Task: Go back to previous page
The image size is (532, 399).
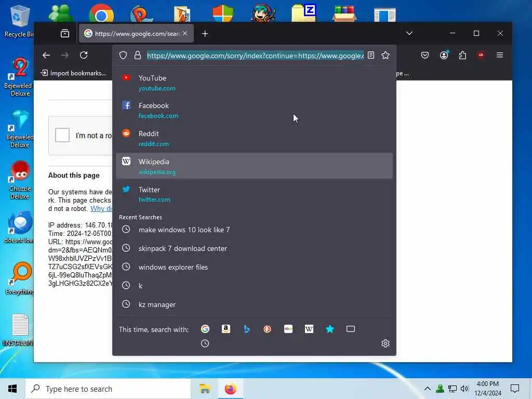Action: (x=46, y=55)
